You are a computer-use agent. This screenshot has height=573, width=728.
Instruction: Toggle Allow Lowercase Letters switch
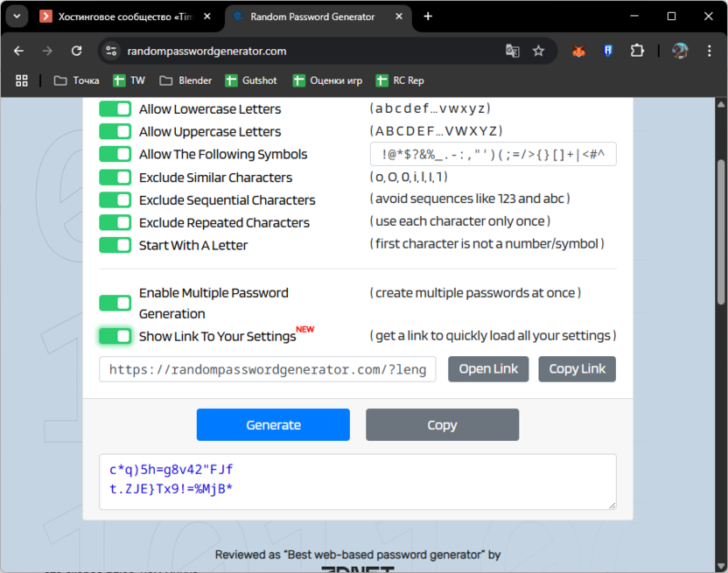(115, 109)
